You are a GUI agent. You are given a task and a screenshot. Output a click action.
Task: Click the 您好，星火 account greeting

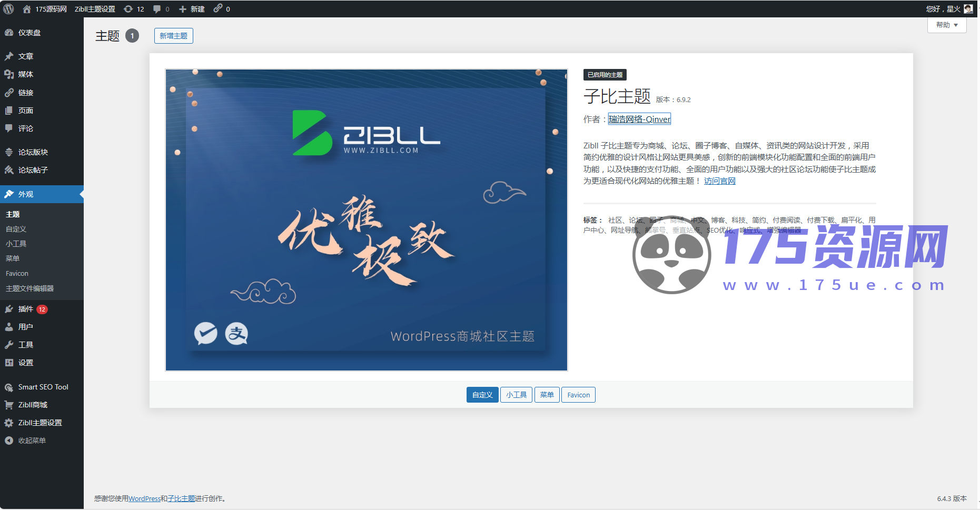coord(943,9)
